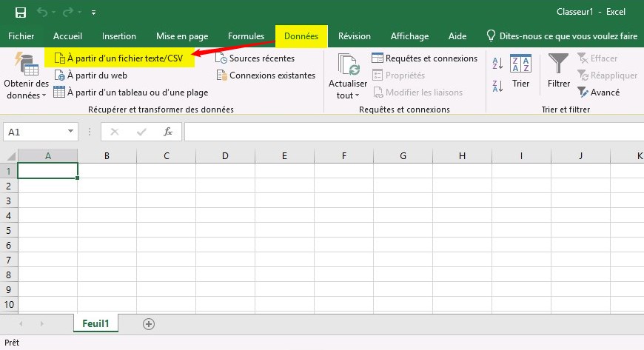Open Obtenir des données menu
Viewport: 644px width, 350px height.
point(26,78)
